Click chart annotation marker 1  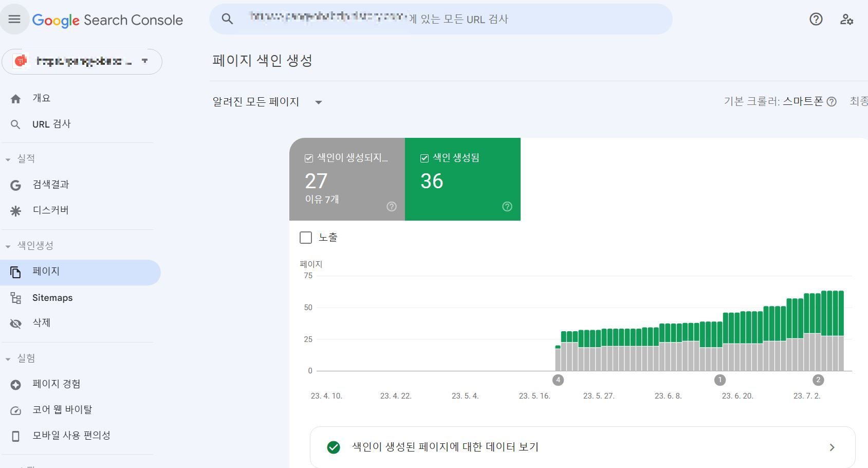720,380
